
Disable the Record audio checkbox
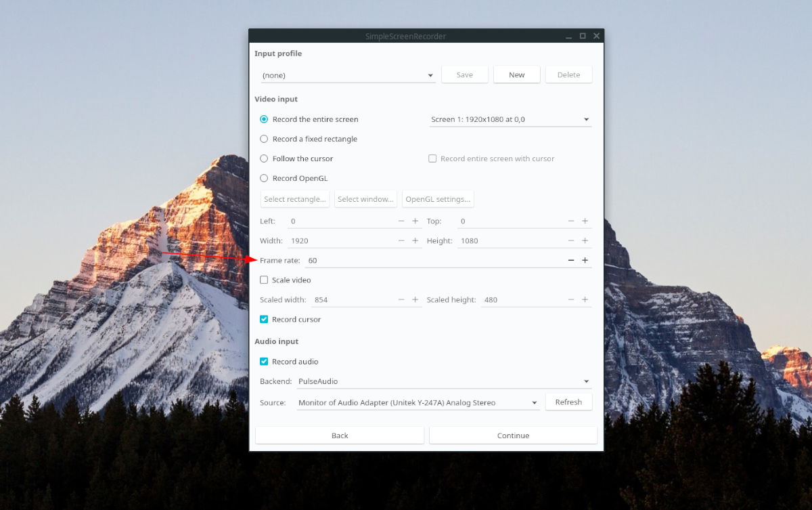(x=264, y=362)
